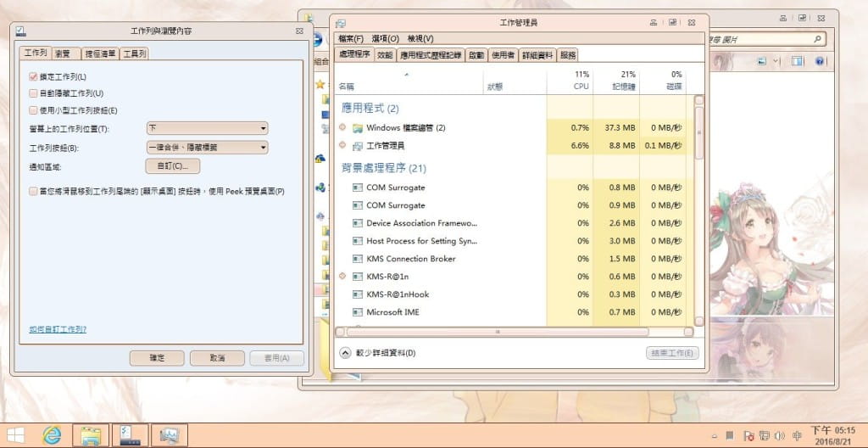The width and height of the screenshot is (868, 448).
Task: Enable 自動隱藏工作列 checkbox
Action: [33, 93]
